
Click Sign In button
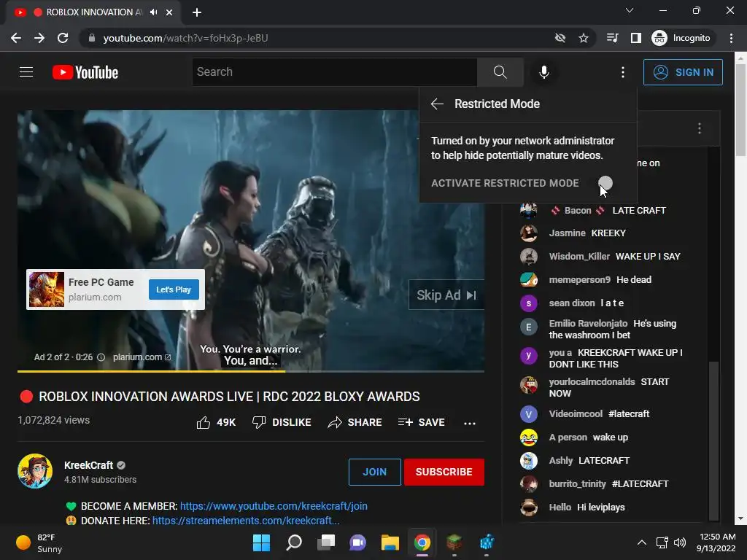(683, 72)
